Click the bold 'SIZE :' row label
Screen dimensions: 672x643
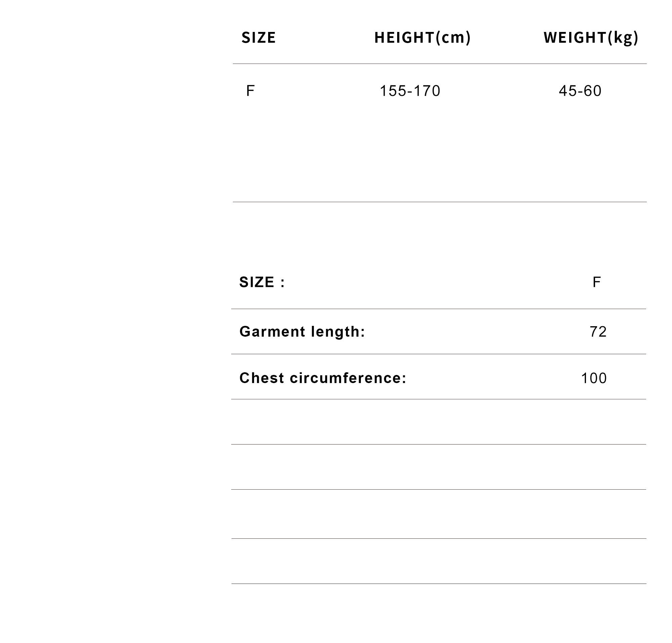point(262,282)
